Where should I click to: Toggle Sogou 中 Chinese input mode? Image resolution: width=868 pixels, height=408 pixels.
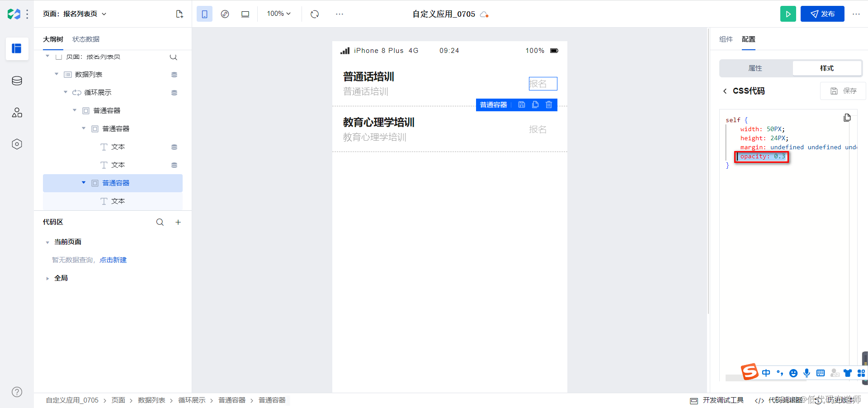click(x=766, y=373)
